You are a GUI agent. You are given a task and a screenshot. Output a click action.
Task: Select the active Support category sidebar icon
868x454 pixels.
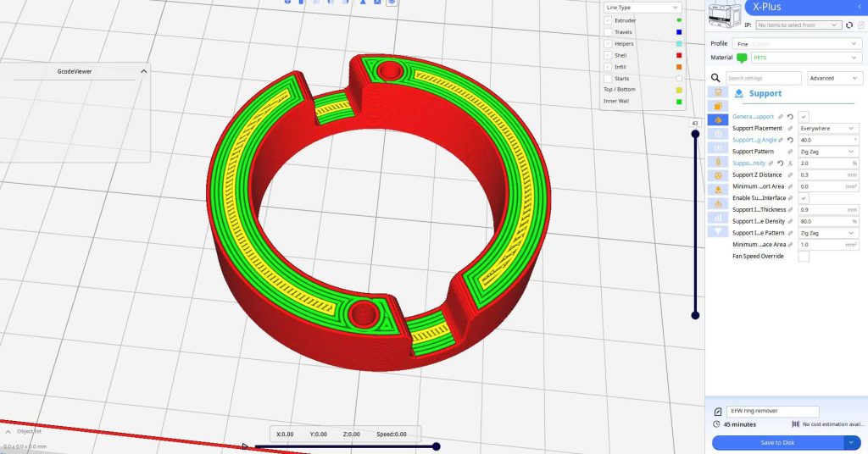tap(718, 119)
